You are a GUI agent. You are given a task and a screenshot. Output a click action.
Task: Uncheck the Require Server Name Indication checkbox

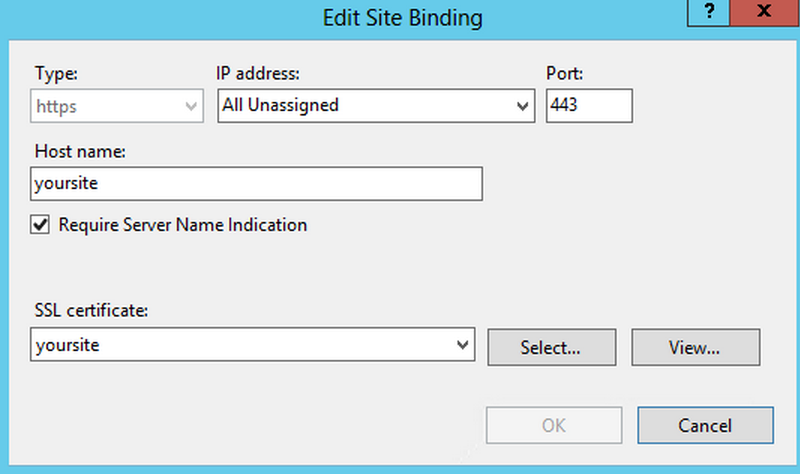click(x=41, y=226)
